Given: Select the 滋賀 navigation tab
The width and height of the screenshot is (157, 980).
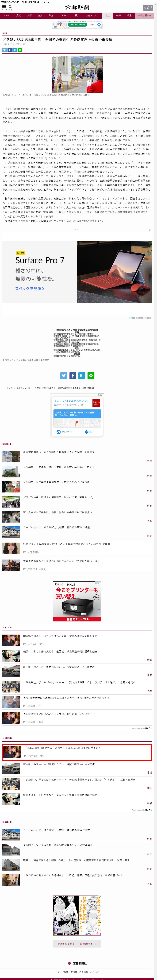Looking at the screenshot, I should point(40,16).
